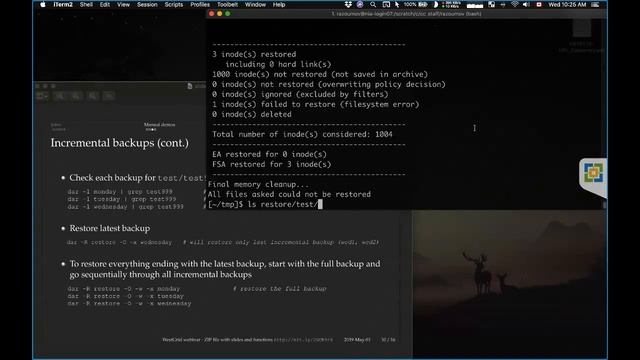Viewport: 640px width, 360px height.
Task: Click '0 inode(s) ignored' line
Action: coord(300,94)
